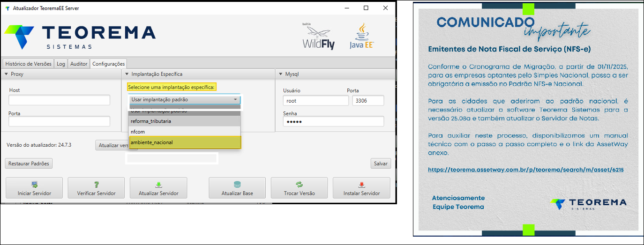Open the Auditor tab

tap(79, 64)
